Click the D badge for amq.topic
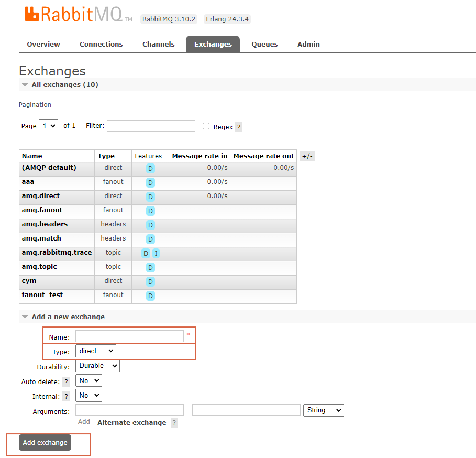 click(x=150, y=268)
